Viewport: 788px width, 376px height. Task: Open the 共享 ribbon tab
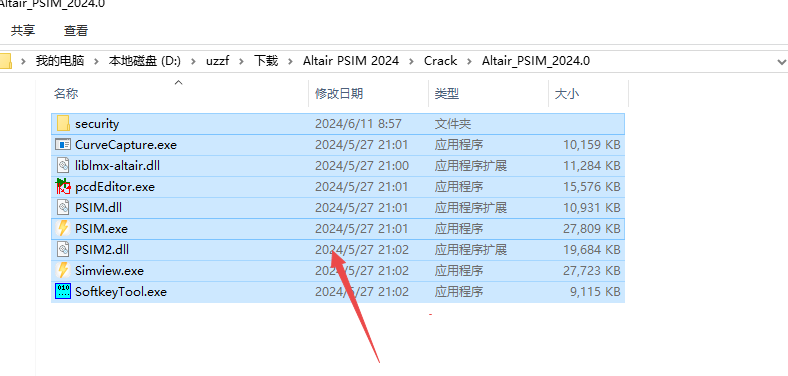click(x=23, y=31)
